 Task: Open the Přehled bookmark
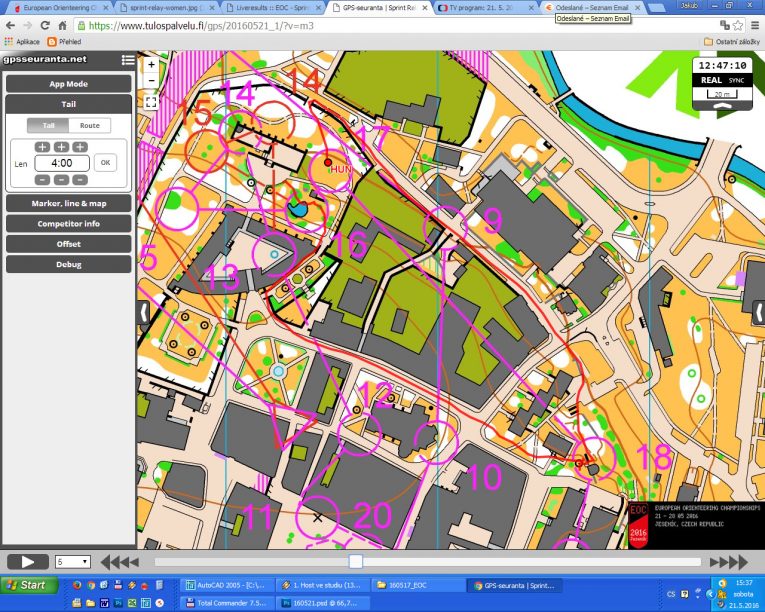pos(64,42)
